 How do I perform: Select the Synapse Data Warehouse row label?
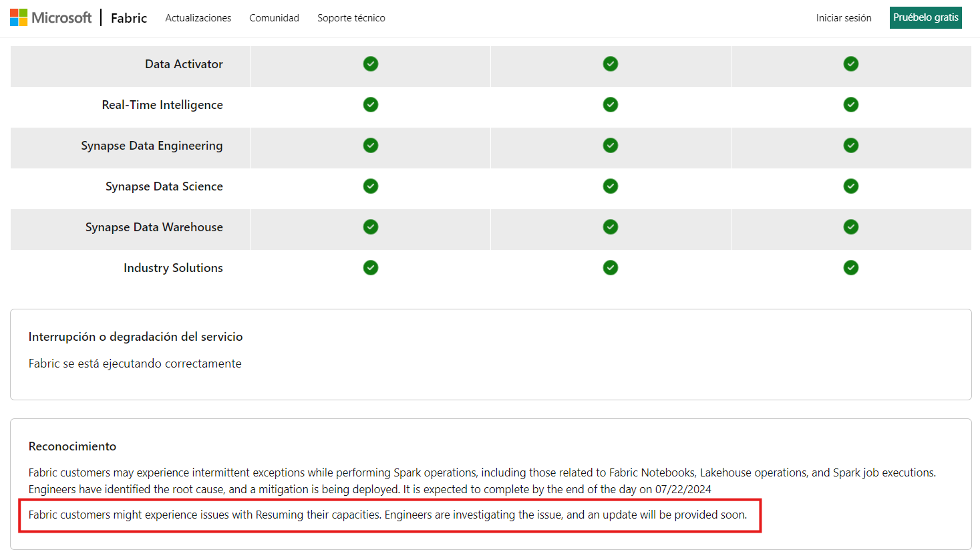pos(154,227)
